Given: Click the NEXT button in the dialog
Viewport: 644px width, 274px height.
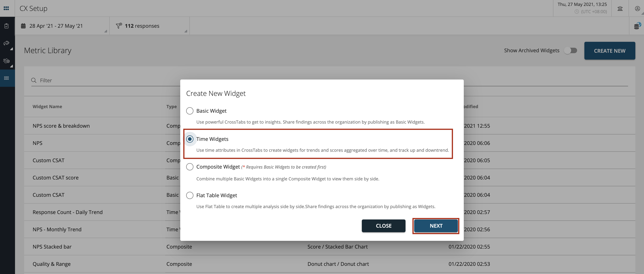Looking at the screenshot, I should click(x=436, y=226).
